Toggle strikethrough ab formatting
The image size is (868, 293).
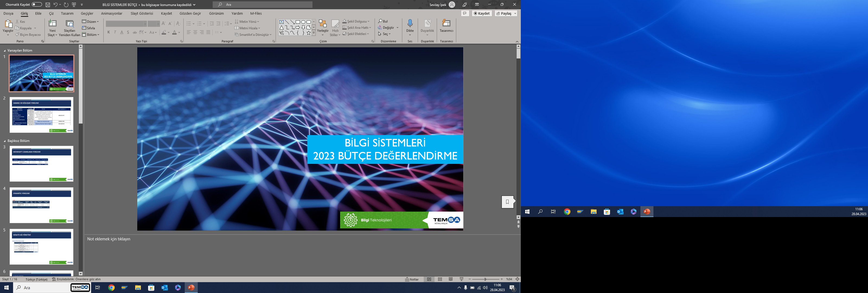pos(135,32)
